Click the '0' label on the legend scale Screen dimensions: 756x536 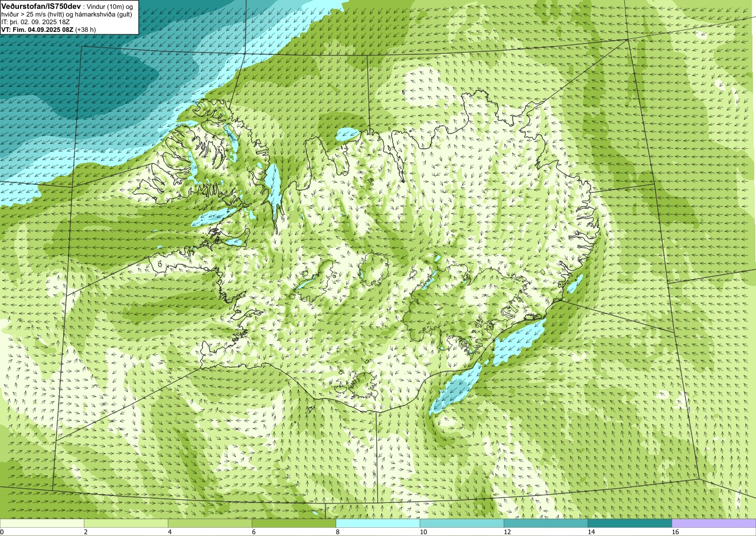pyautogui.click(x=2, y=532)
